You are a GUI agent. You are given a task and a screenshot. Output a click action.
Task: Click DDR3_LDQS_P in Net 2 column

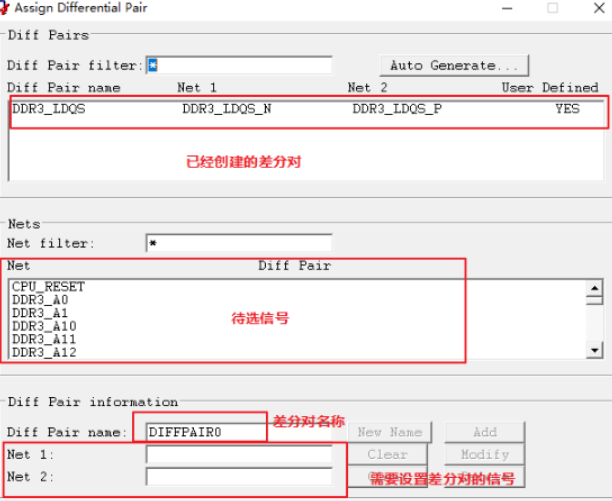397,109
